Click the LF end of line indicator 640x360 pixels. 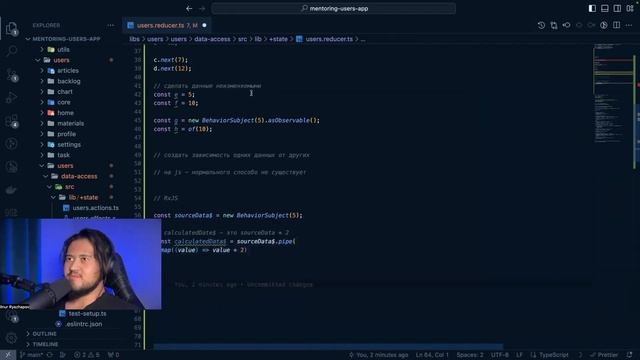(x=519, y=355)
